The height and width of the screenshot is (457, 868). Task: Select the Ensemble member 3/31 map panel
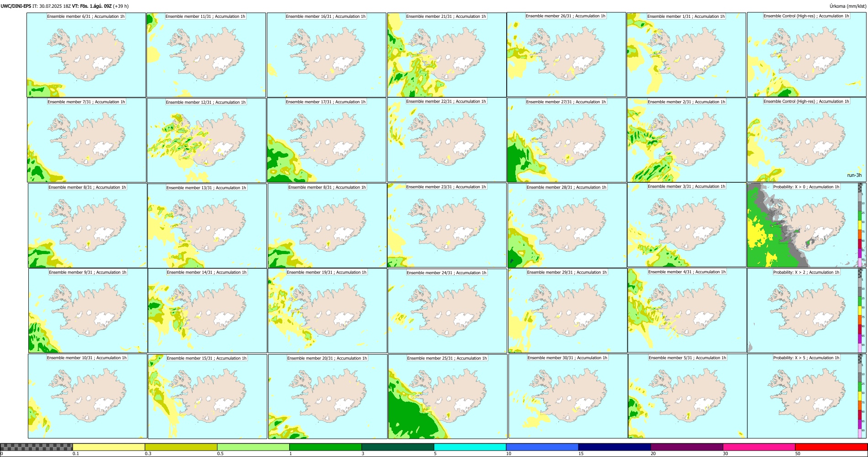pyautogui.click(x=687, y=225)
